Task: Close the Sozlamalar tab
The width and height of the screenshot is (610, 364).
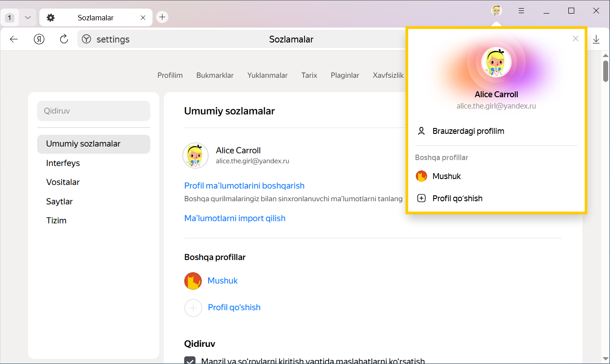Action: pyautogui.click(x=143, y=18)
